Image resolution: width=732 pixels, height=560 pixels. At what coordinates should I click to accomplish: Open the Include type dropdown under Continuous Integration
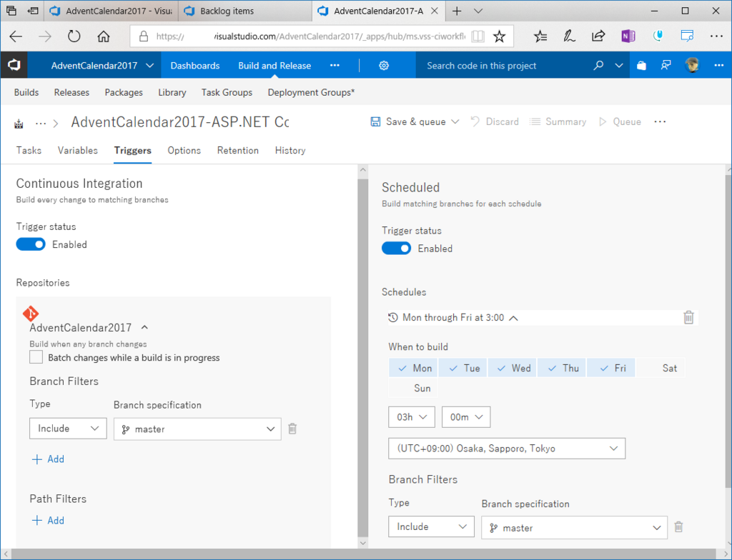coord(68,429)
